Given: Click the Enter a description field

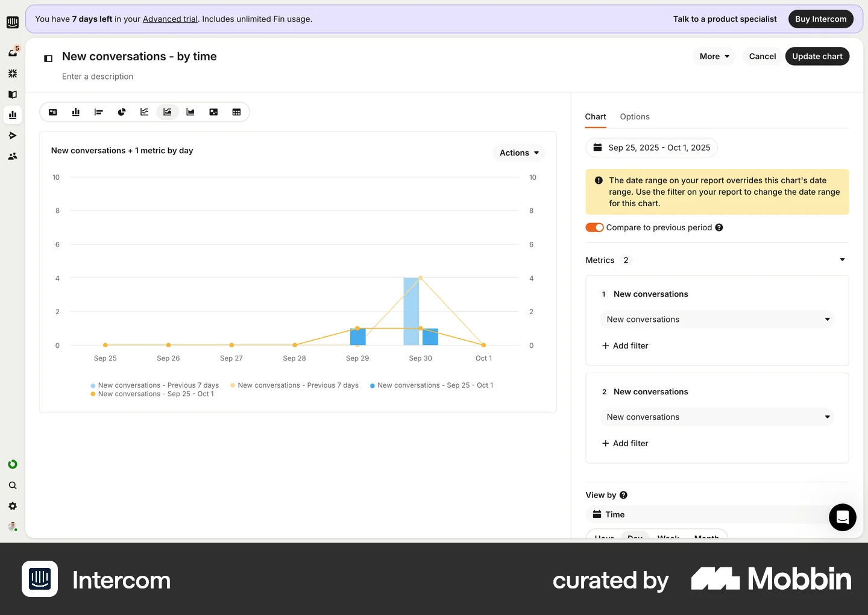Looking at the screenshot, I should (x=98, y=77).
